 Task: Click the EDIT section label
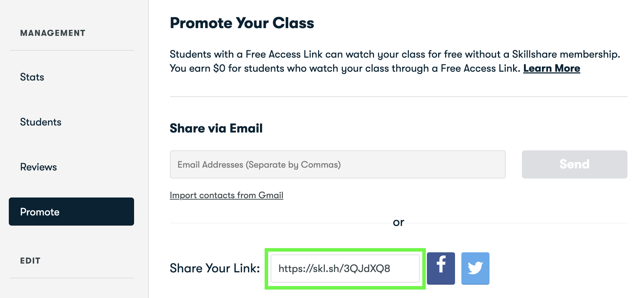click(x=30, y=260)
